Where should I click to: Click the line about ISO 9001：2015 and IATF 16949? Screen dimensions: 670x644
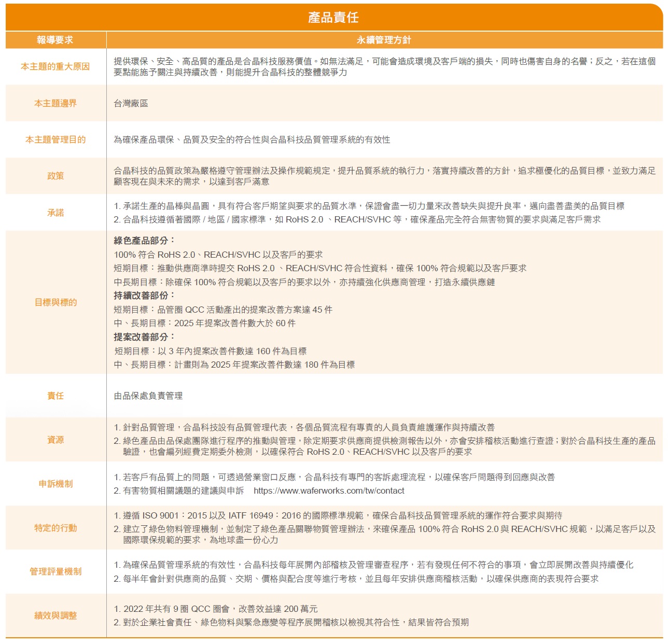[338, 515]
